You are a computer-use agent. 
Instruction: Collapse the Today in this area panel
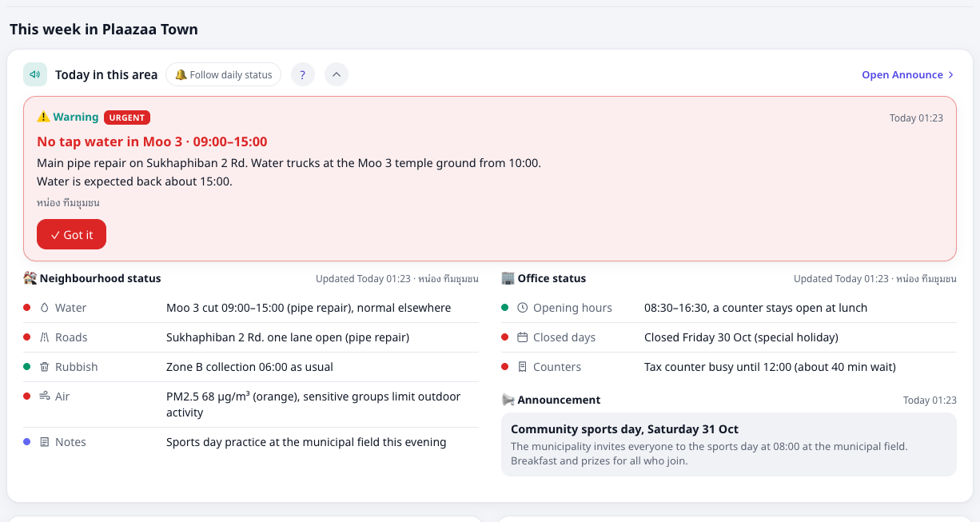(337, 74)
